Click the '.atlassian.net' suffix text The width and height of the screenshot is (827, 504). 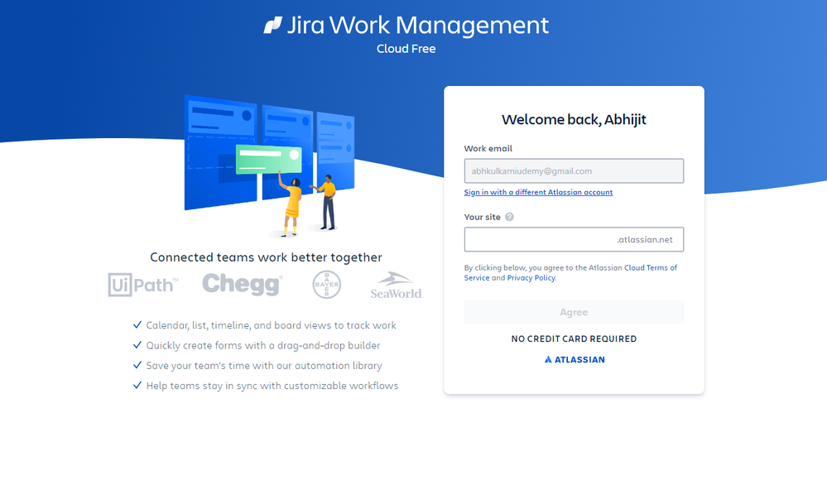[645, 240]
